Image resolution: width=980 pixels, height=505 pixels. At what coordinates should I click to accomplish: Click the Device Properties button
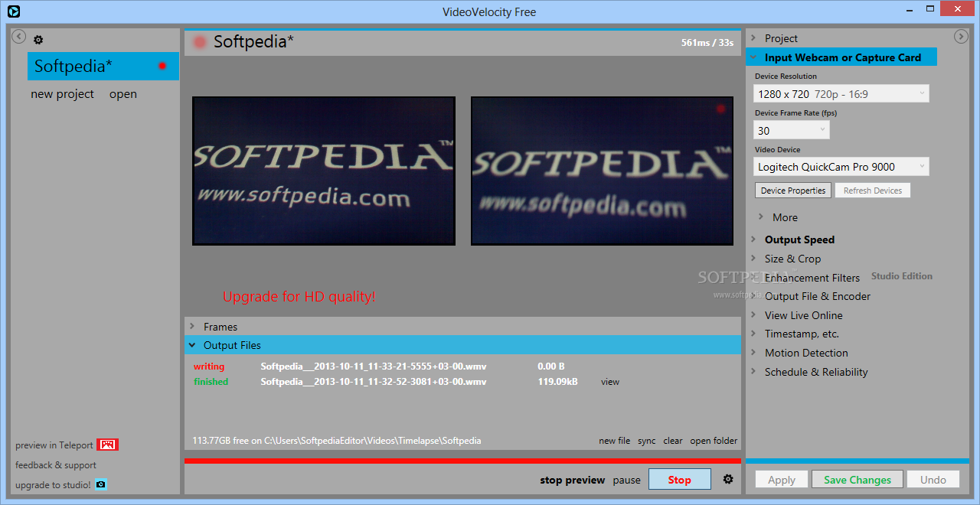point(793,191)
